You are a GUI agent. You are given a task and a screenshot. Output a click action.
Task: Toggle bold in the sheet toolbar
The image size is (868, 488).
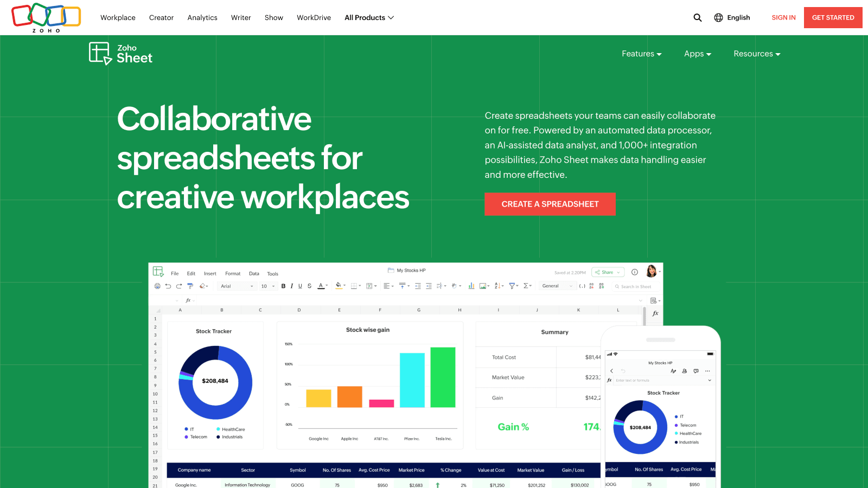(283, 286)
